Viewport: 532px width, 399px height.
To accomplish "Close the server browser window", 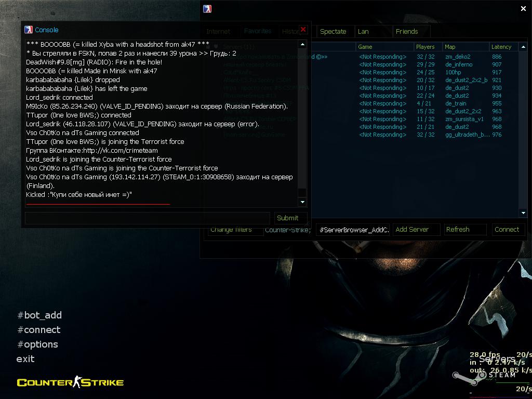I will [523, 9].
